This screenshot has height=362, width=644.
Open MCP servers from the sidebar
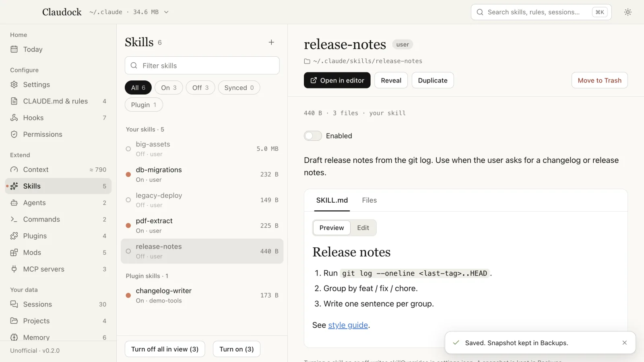click(x=58, y=269)
